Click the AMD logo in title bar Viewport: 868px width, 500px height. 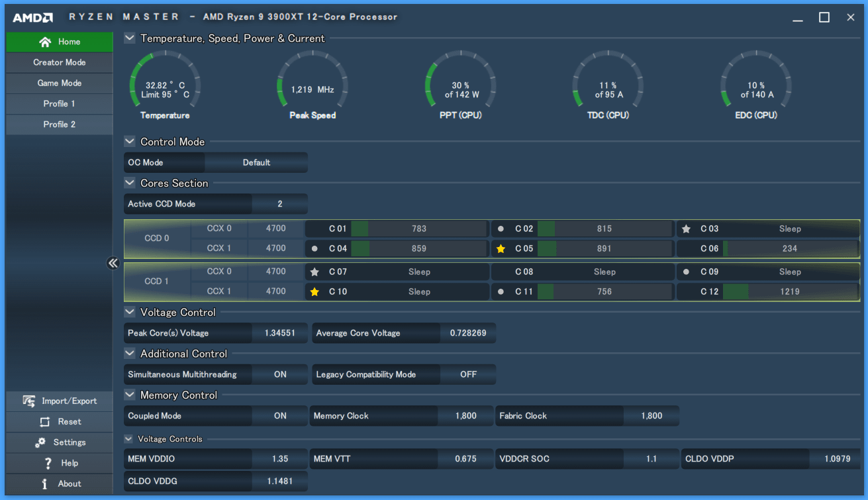click(33, 17)
